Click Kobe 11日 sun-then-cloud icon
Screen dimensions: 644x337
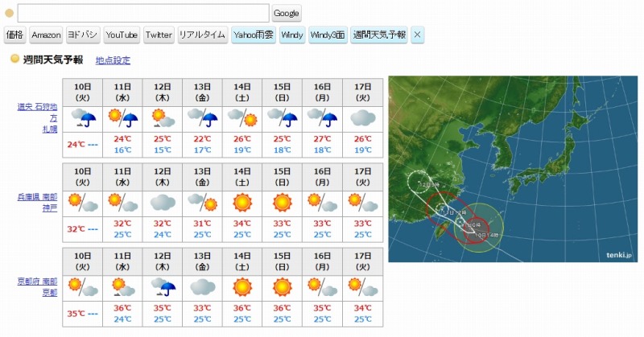[123, 203]
